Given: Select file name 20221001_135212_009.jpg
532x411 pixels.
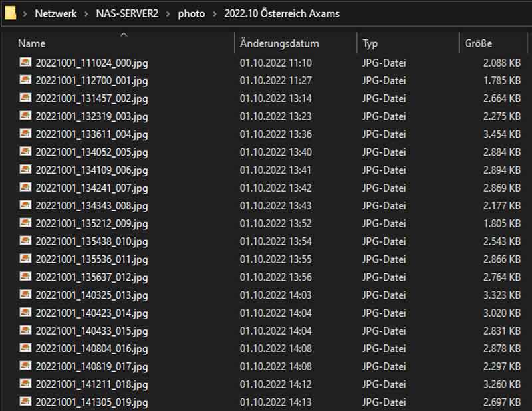Looking at the screenshot, I should coord(92,224).
